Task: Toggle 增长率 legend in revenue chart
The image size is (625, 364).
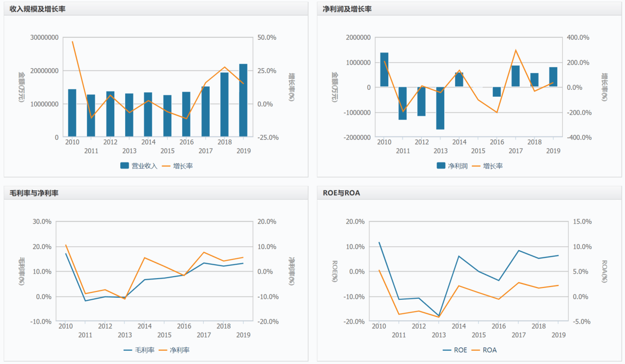Action: click(x=178, y=166)
